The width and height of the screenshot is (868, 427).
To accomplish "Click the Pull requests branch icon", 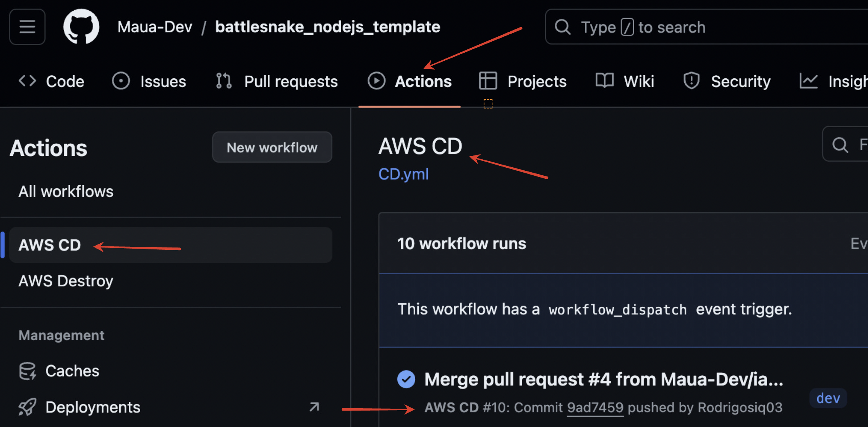I will point(224,81).
